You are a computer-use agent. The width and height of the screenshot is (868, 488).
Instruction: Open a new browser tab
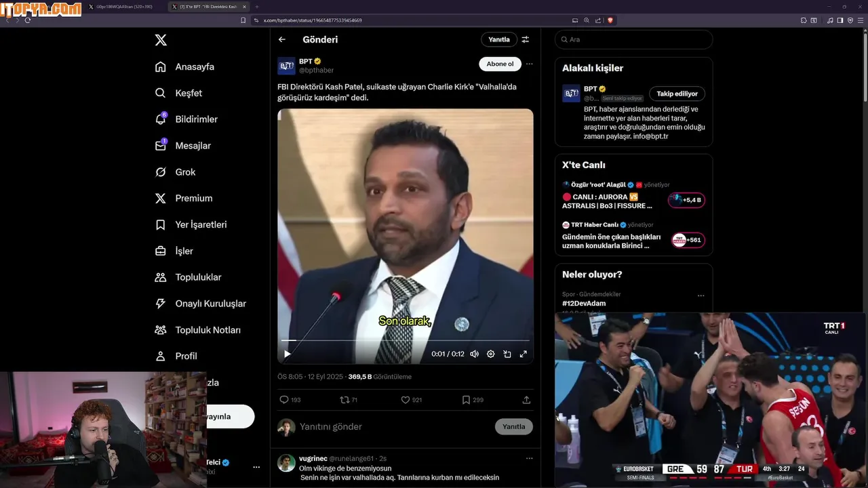pyautogui.click(x=257, y=6)
